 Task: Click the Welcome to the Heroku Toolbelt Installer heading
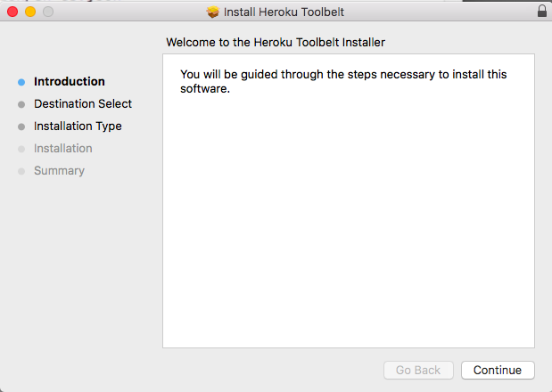coord(276,42)
